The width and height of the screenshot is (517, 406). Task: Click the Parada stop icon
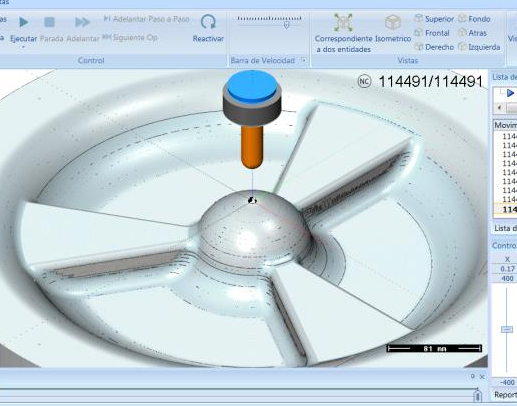50,22
